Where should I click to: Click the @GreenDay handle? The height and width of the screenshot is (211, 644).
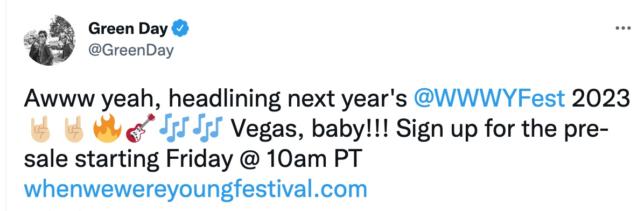tap(131, 51)
